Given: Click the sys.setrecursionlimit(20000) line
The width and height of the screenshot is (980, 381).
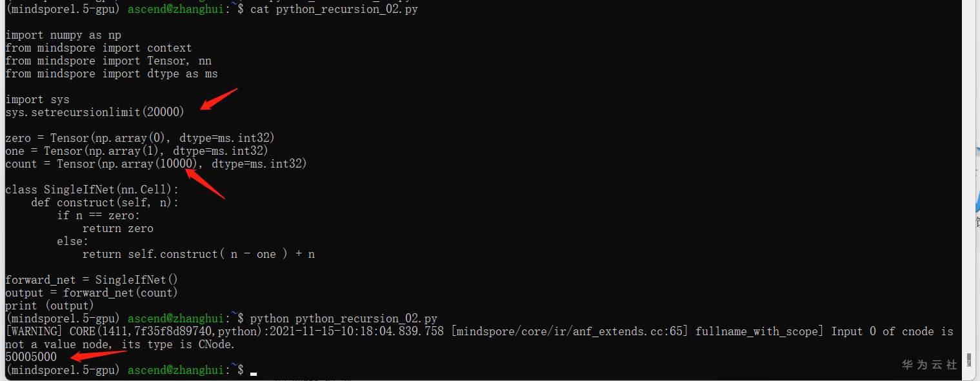Looking at the screenshot, I should pos(95,112).
